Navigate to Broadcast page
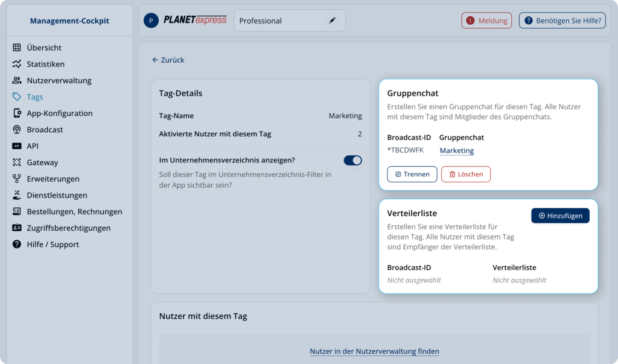The height and width of the screenshot is (364, 618). click(x=45, y=130)
